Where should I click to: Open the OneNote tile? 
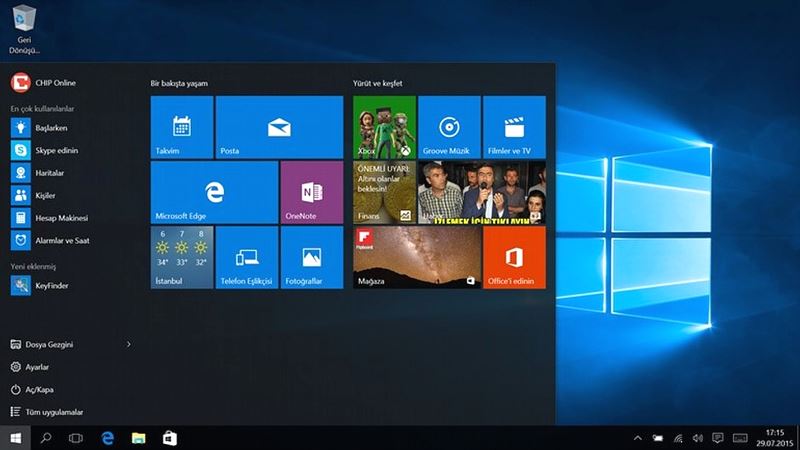click(x=312, y=192)
